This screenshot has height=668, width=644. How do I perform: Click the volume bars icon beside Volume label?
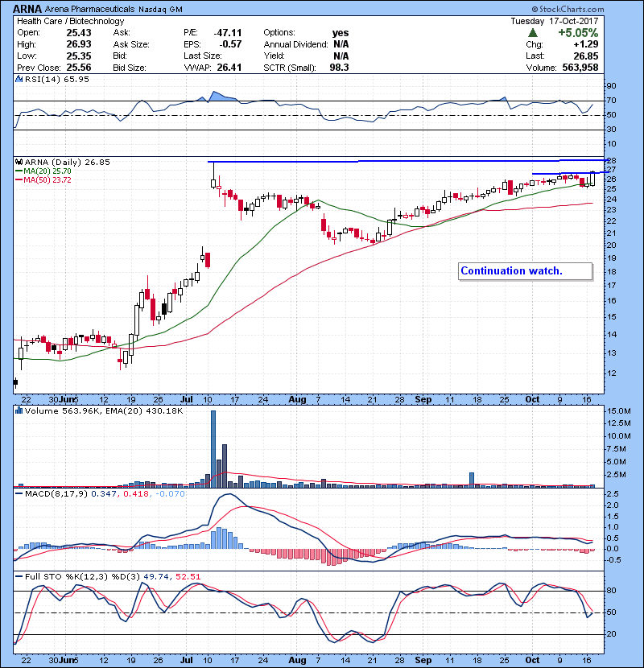pyautogui.click(x=19, y=410)
